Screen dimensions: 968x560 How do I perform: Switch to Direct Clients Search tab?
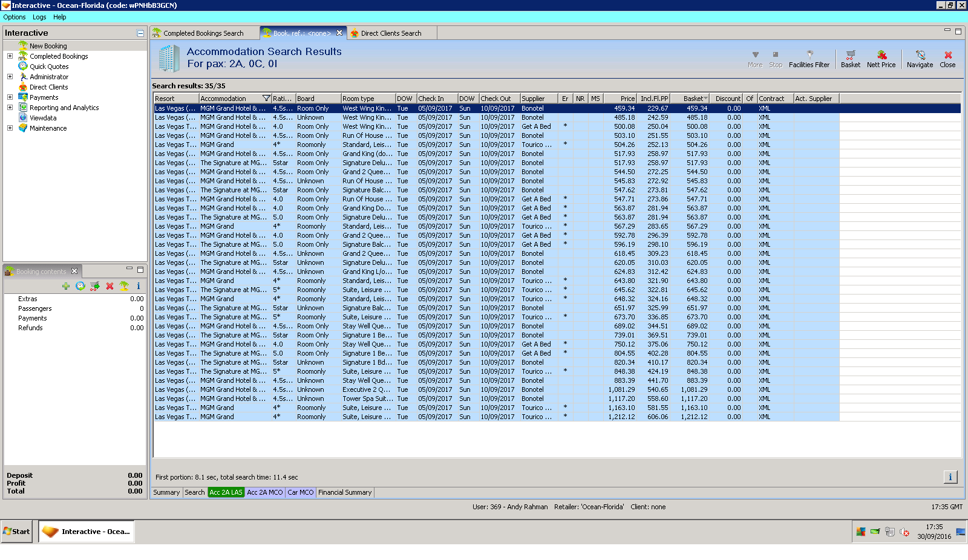[x=391, y=33]
